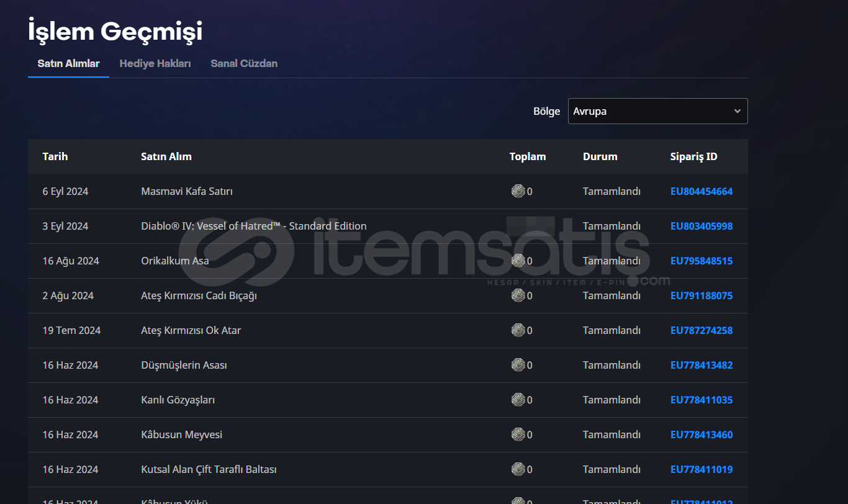The height and width of the screenshot is (504, 848).
Task: Click Tamamlandı status for Masmavi Kafa Satırı
Action: click(x=611, y=191)
